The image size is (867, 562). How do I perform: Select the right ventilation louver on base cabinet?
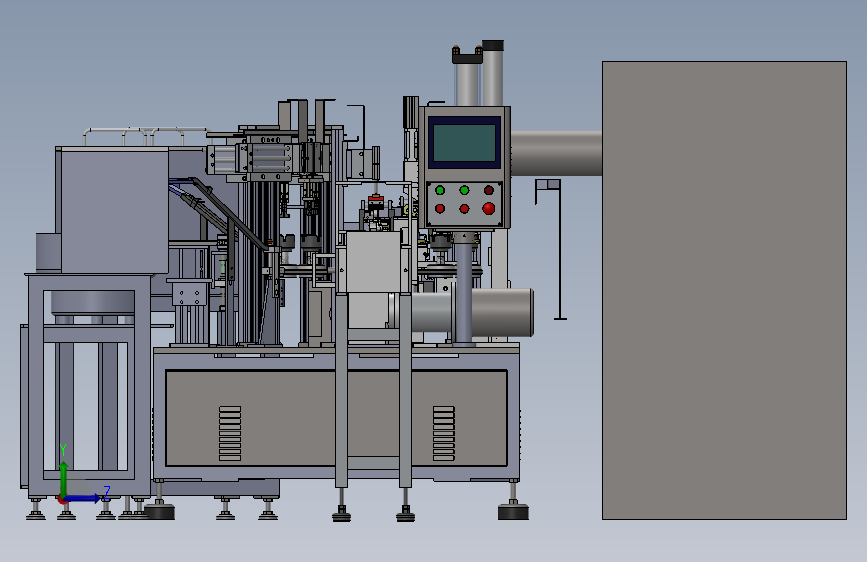pyautogui.click(x=443, y=434)
